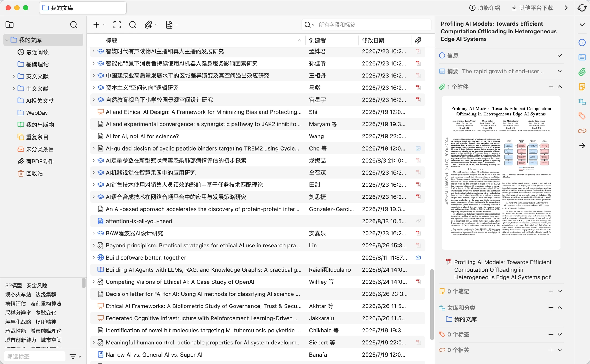This screenshot has width=590, height=364.
Task: Click the PDF preview thumbnail
Action: 501,173
